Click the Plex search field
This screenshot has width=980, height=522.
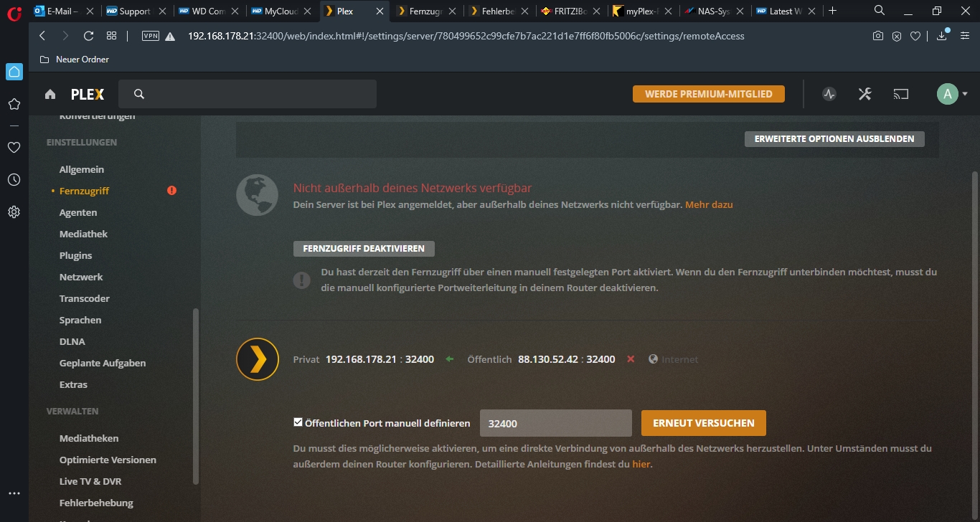[248, 94]
